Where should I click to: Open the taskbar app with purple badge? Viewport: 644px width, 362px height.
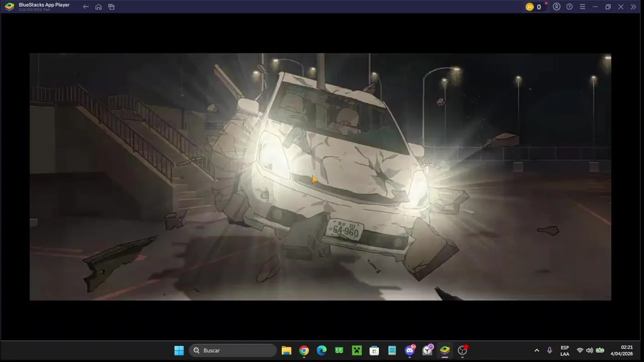pyautogui.click(x=428, y=350)
